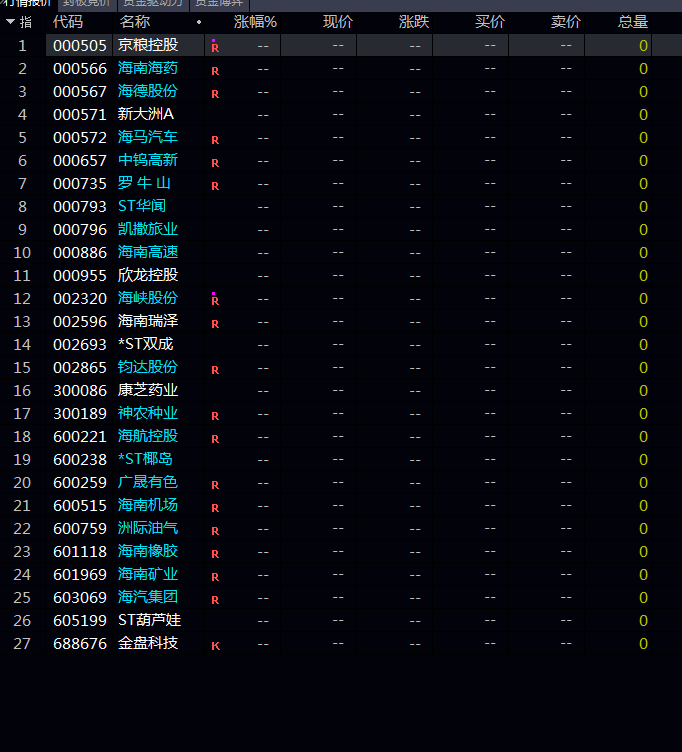This screenshot has width=682, height=752.
Task: Click stock code 605199
Action: click(80, 621)
